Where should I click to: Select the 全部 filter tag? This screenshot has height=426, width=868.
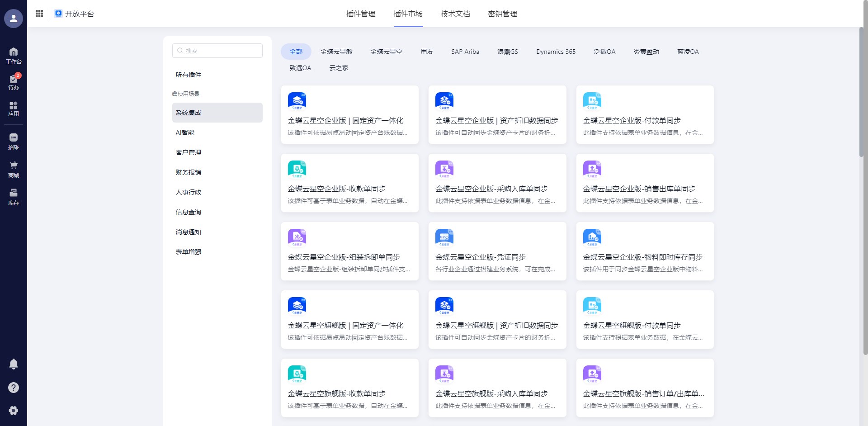pos(296,52)
